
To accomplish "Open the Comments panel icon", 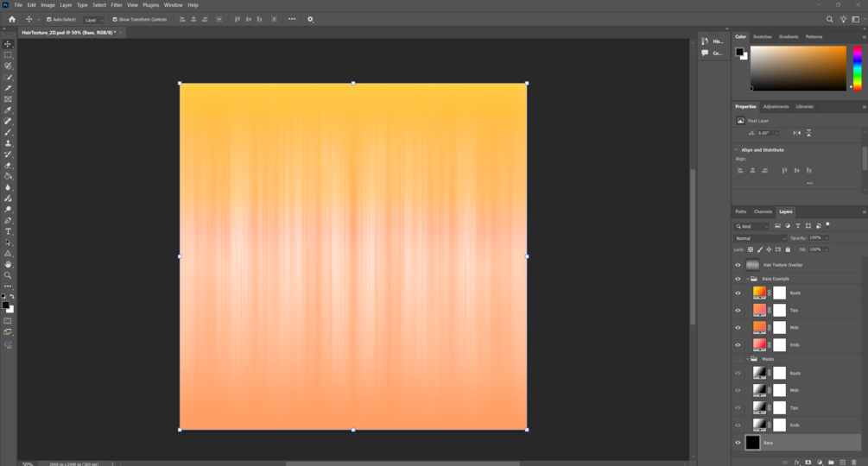I will tap(705, 53).
